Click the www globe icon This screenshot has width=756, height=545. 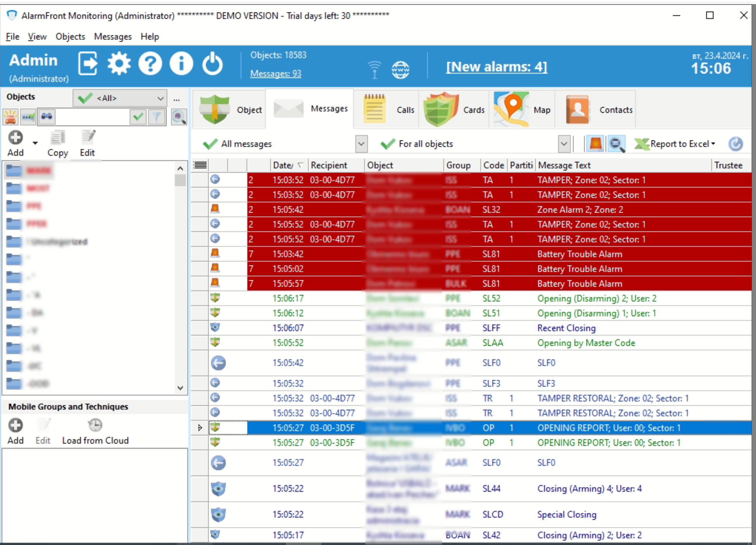[x=400, y=70]
